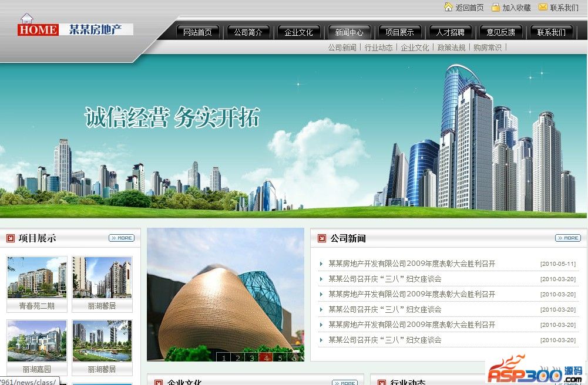Image resolution: width=588 pixels, height=385 pixels.
Task: Open 联系我们 in the main navigation bar
Action: click(551, 32)
